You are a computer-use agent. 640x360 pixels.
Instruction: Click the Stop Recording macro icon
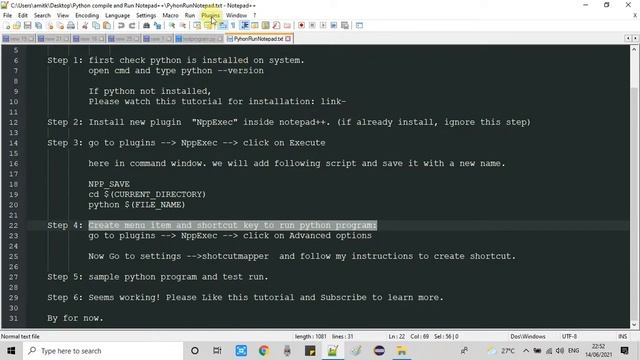point(312,25)
